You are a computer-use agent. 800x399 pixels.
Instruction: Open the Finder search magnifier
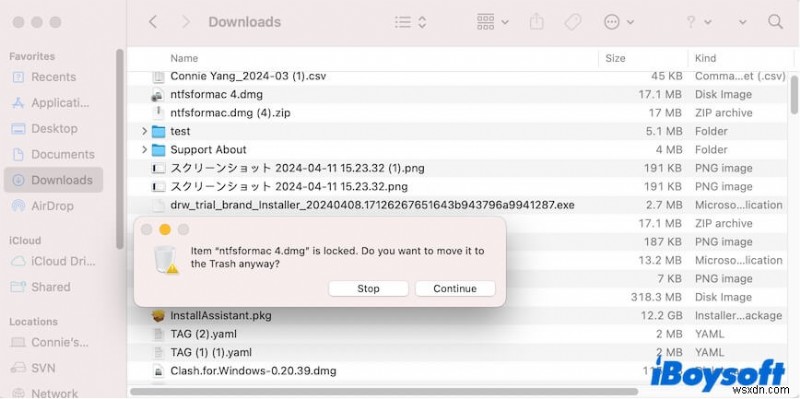[x=775, y=22]
